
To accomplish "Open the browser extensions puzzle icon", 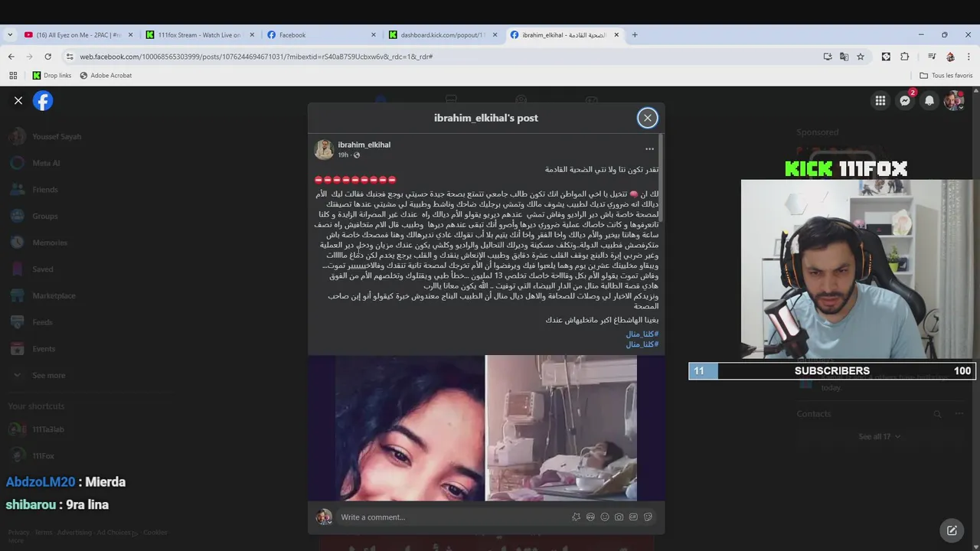I will click(904, 57).
